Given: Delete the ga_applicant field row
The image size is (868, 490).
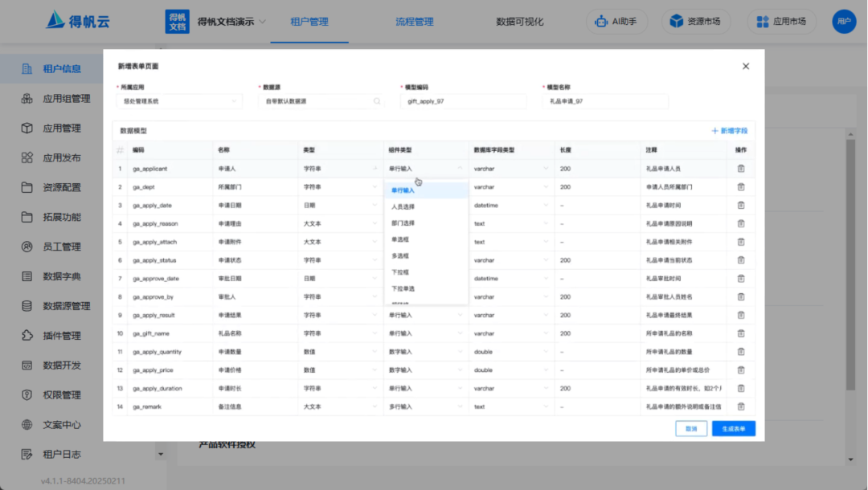Looking at the screenshot, I should tap(740, 168).
